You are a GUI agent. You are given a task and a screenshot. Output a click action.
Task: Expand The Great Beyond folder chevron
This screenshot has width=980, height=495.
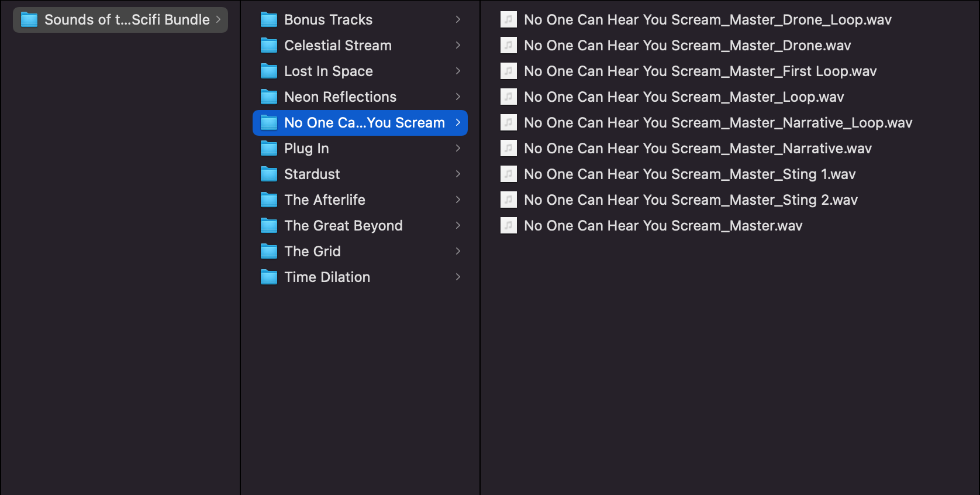coord(458,226)
